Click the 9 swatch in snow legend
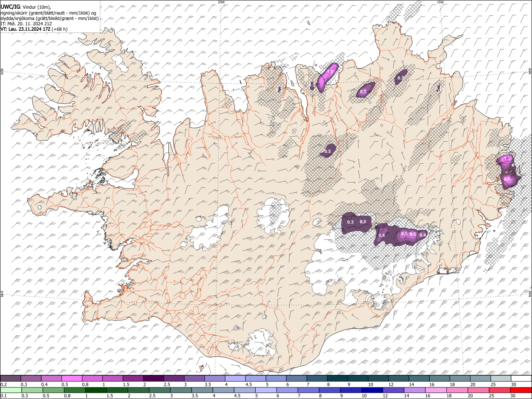This screenshot has width=532, height=399. 357,378
